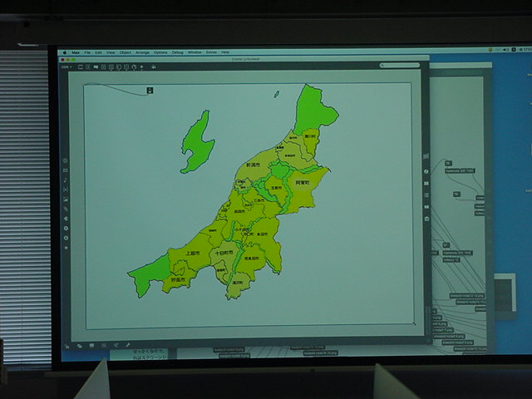
Task: Click the overlapping-windows new view icon at bottom
Action: click(x=80, y=346)
